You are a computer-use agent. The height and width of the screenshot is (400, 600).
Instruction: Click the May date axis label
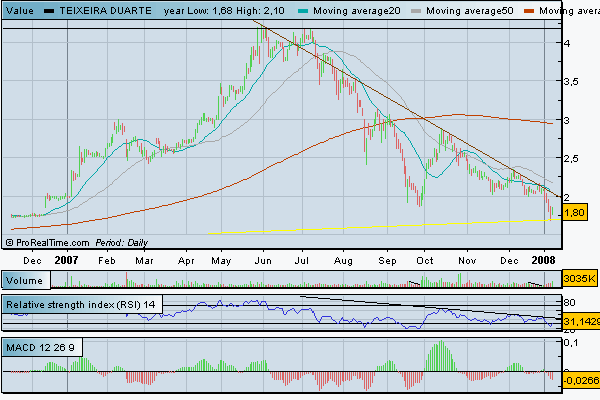point(221,261)
